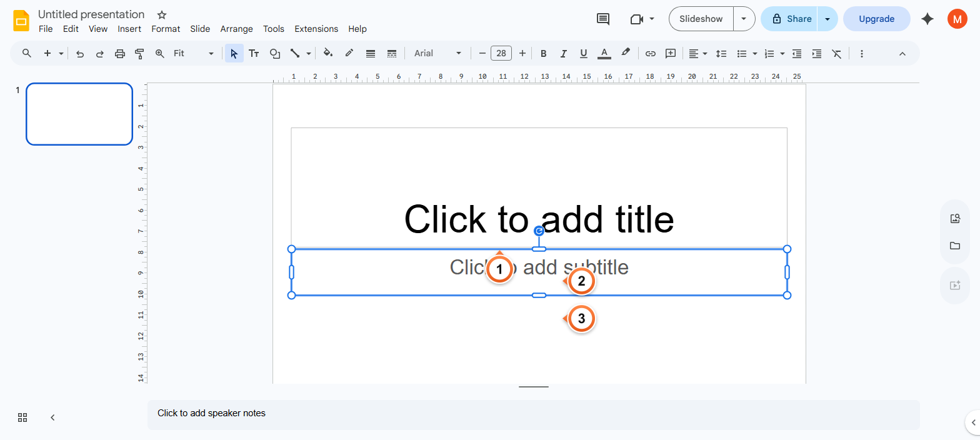Open the text color picker
This screenshot has height=440, width=980.
(x=604, y=54)
